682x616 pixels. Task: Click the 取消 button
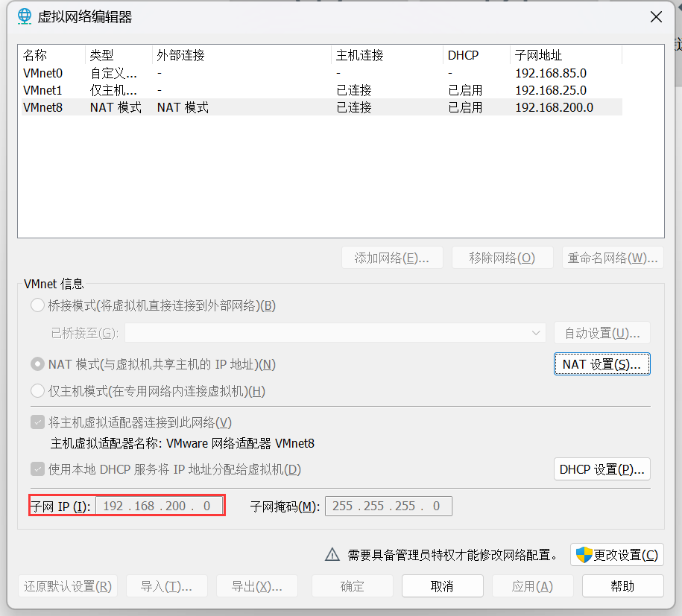(442, 586)
